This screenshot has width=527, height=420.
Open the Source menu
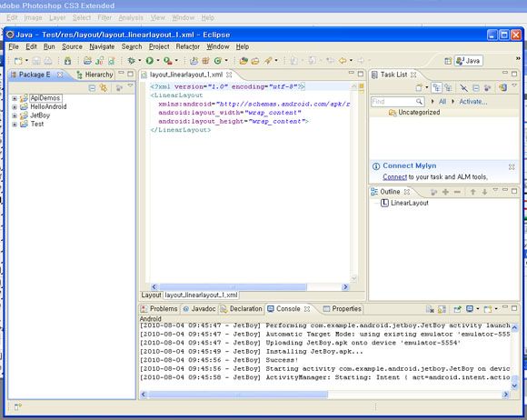tap(72, 46)
